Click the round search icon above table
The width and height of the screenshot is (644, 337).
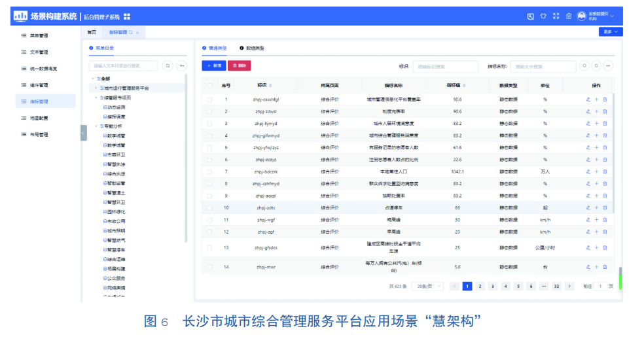pos(584,65)
